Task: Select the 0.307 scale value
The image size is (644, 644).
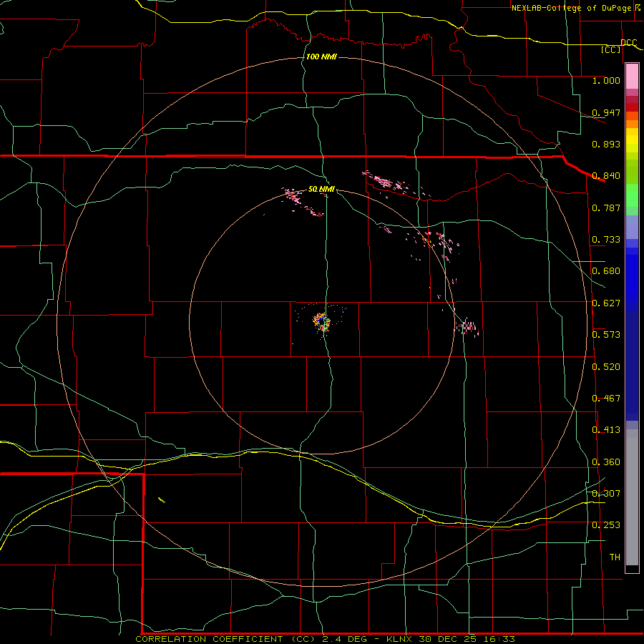Action: pos(606,494)
